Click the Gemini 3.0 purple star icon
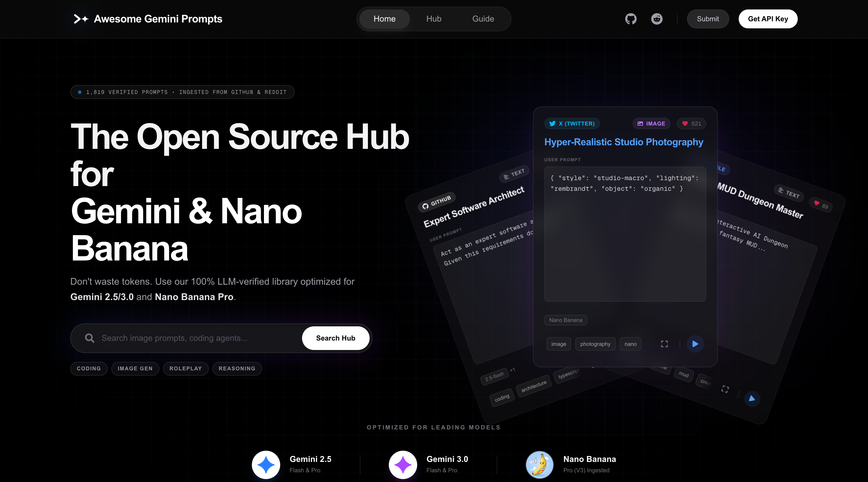The width and height of the screenshot is (868, 482). pyautogui.click(x=403, y=465)
